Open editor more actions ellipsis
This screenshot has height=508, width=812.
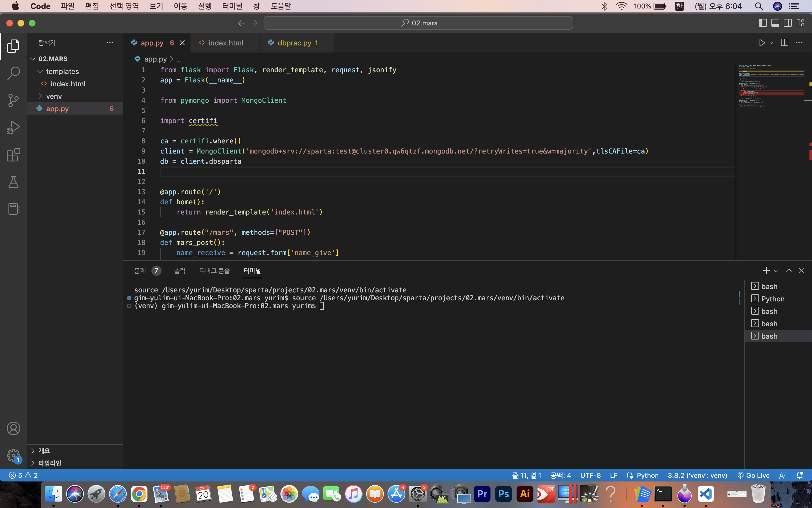pyautogui.click(x=799, y=43)
